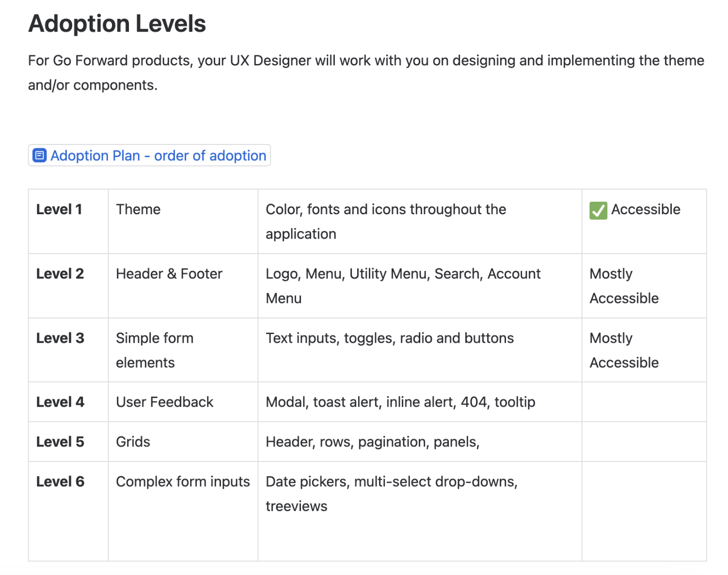
Task: Click Mostly Accessible in the Level 3 row
Action: (x=624, y=350)
